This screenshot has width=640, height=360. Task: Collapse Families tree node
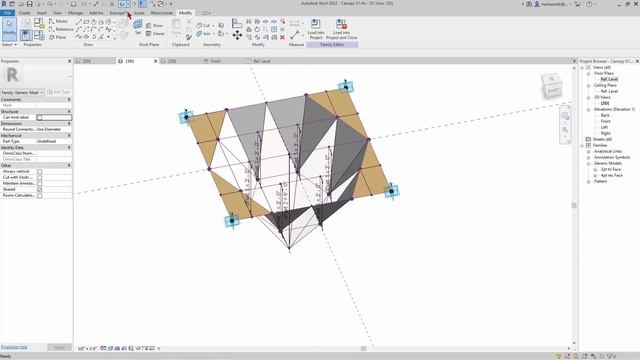click(x=582, y=145)
